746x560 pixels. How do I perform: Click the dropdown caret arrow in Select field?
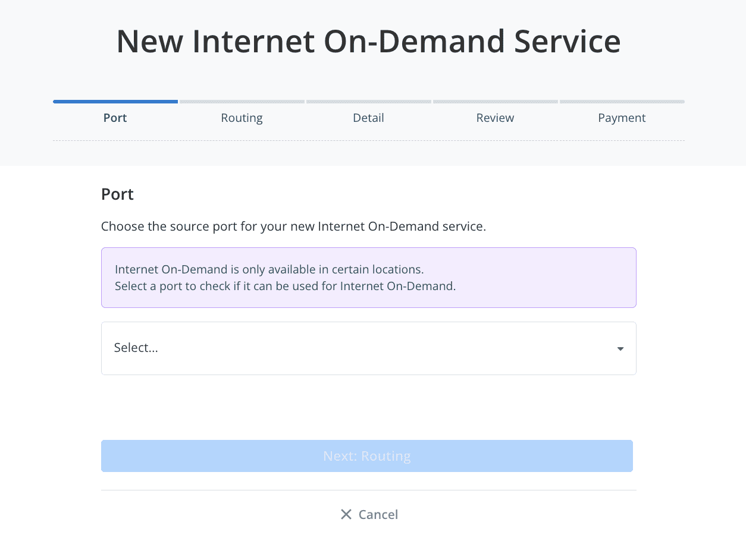coord(620,349)
